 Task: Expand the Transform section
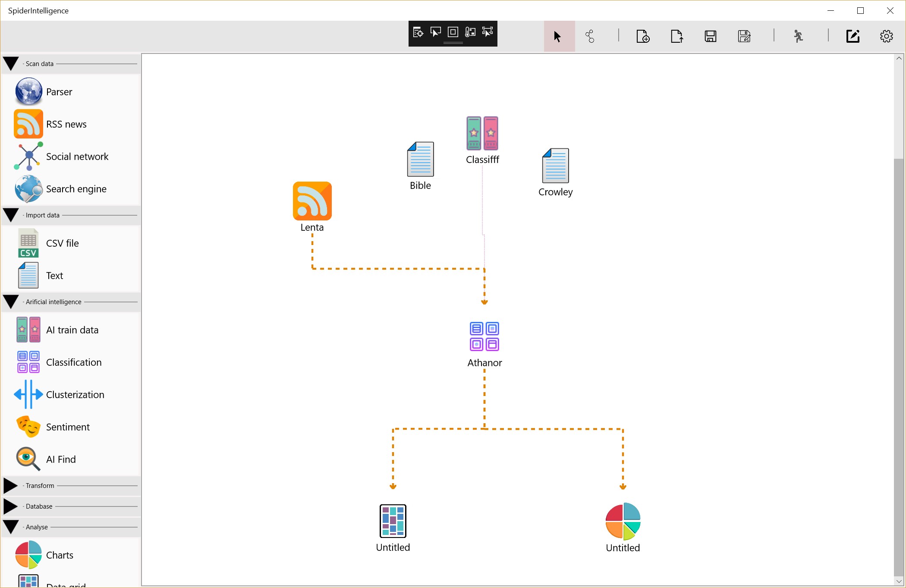pos(11,486)
